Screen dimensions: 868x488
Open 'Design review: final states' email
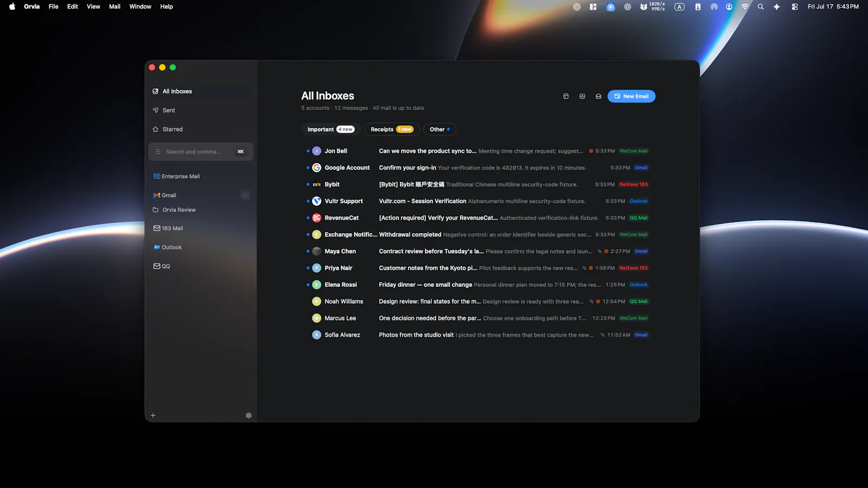point(430,301)
